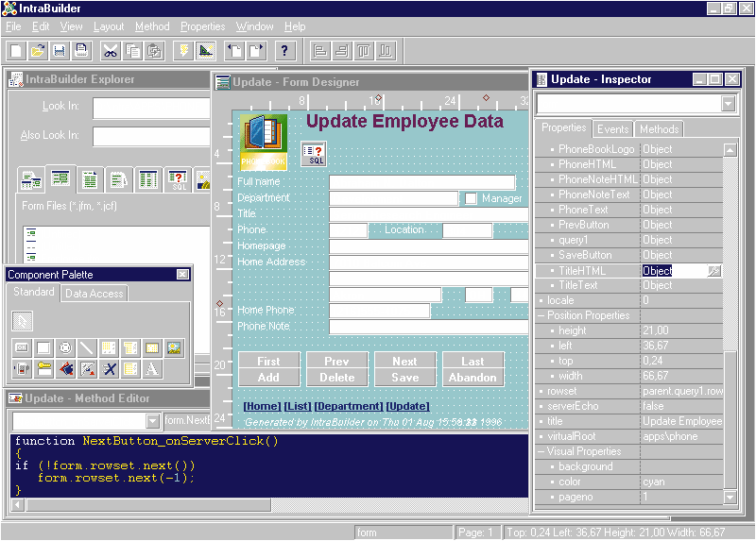Click the Inspector scrollbar down arrow
Image resolution: width=756 pixels, height=541 pixels.
pyautogui.click(x=730, y=498)
